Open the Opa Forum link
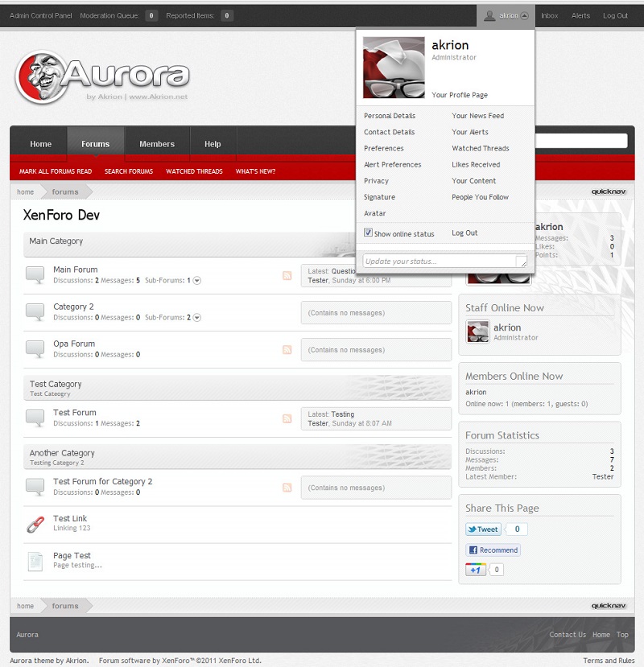The height and width of the screenshot is (667, 644). (74, 344)
